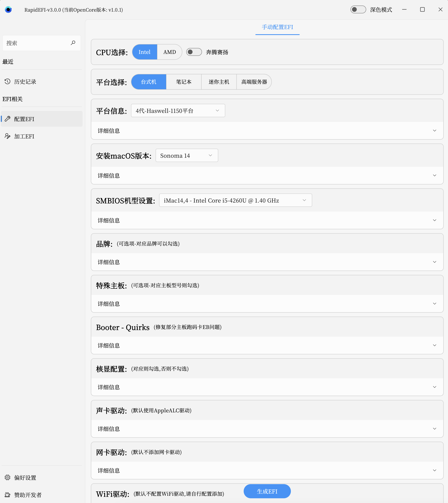Select the 台式机 platform option

coord(149,82)
